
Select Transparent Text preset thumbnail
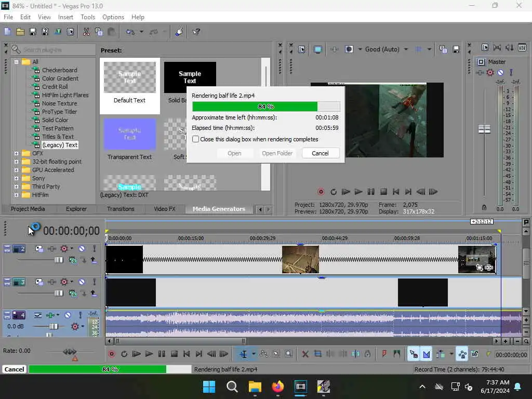[129, 135]
